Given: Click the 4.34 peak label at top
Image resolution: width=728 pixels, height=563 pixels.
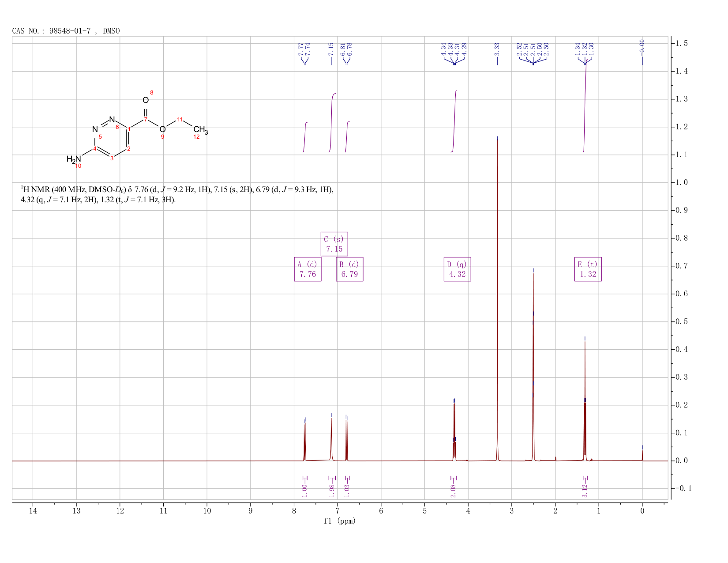Looking at the screenshot, I should (443, 49).
